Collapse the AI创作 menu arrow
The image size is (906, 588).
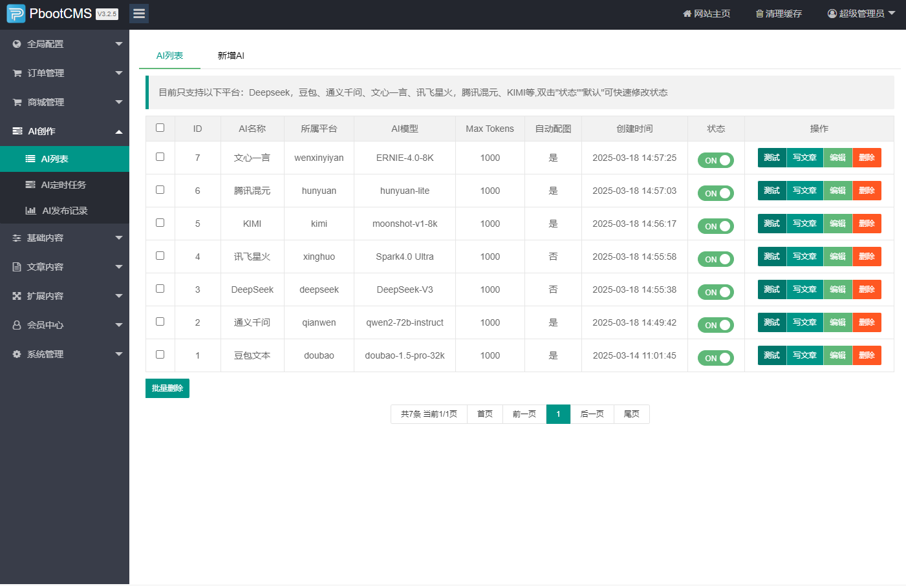point(119,132)
